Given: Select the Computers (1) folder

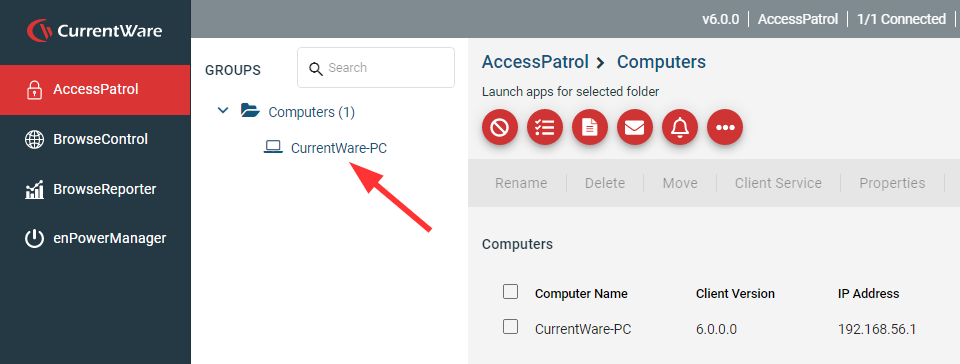Looking at the screenshot, I should pyautogui.click(x=312, y=113).
